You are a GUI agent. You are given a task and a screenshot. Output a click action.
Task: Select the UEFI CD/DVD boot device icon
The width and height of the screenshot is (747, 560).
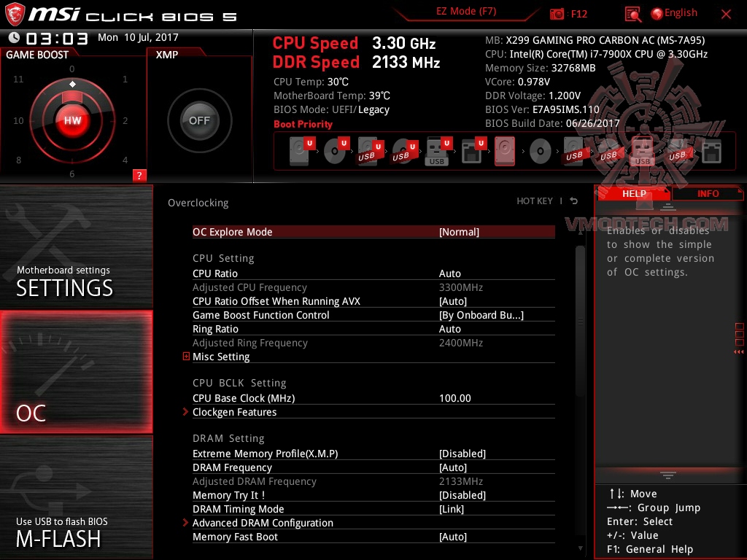(336, 151)
